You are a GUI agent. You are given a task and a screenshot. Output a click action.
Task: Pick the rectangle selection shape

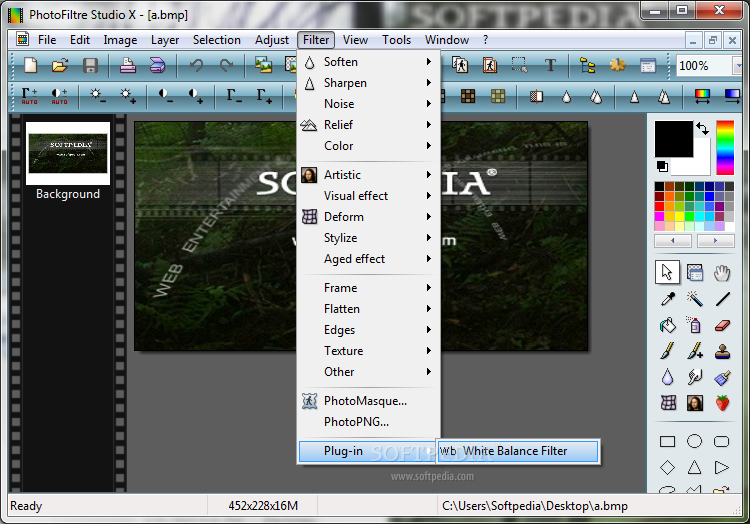point(667,441)
